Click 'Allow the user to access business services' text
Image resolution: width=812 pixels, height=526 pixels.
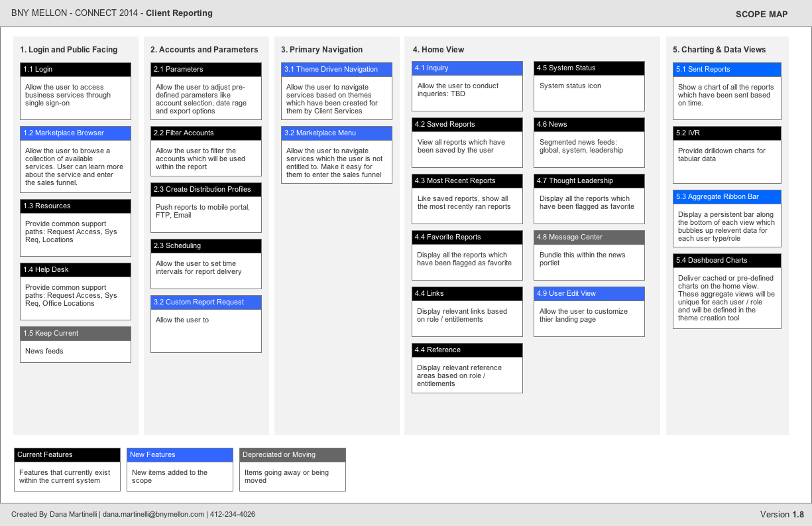pos(68,96)
